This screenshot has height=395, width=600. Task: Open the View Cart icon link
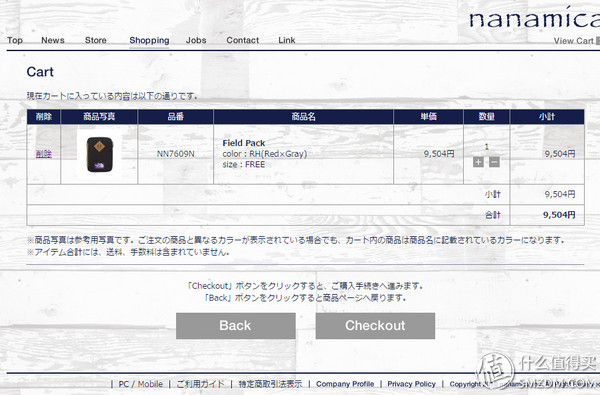[x=576, y=41]
